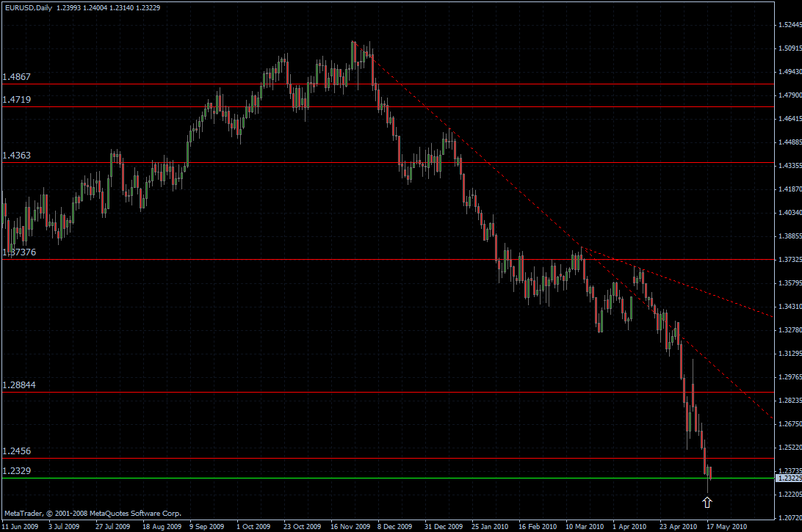Click the EURUSD,Daily chart title text

pyautogui.click(x=29, y=7)
